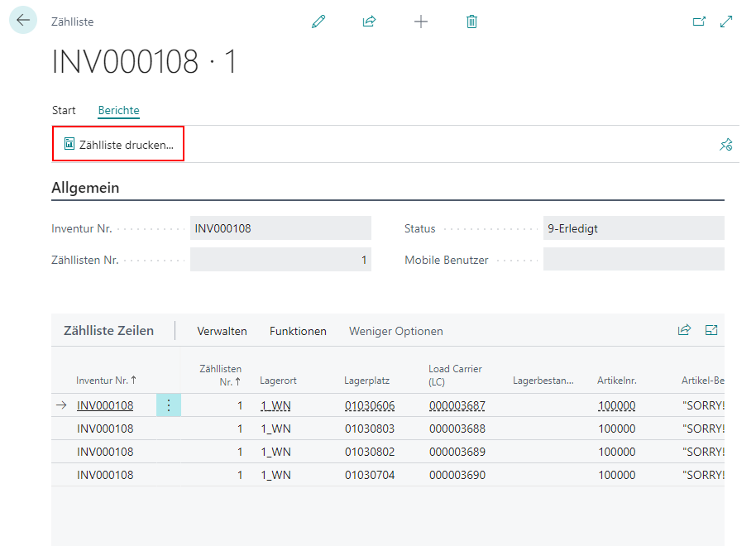Click the share icon in header
The image size is (756, 546).
tap(369, 22)
